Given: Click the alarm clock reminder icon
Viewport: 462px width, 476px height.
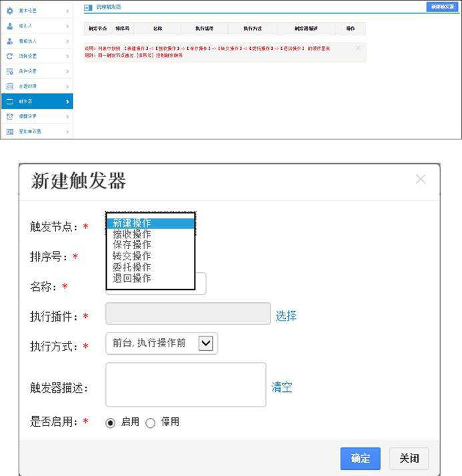Looking at the screenshot, I should coord(9,117).
